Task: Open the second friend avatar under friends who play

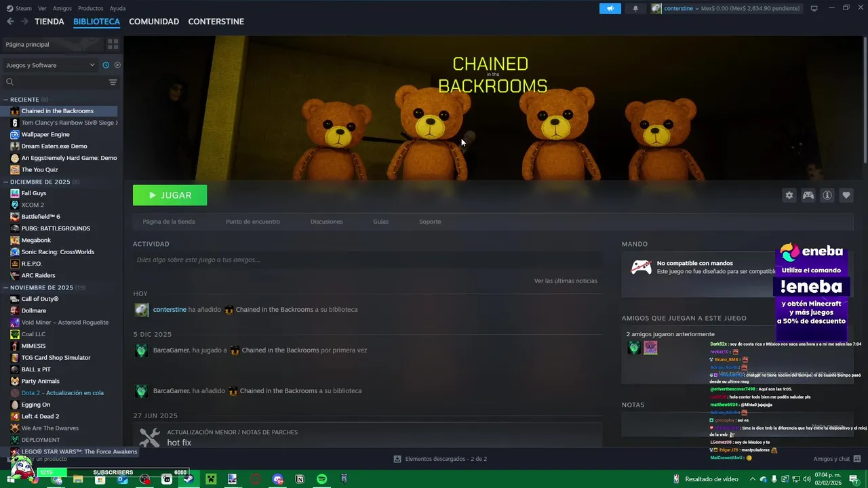Action: [650, 348]
